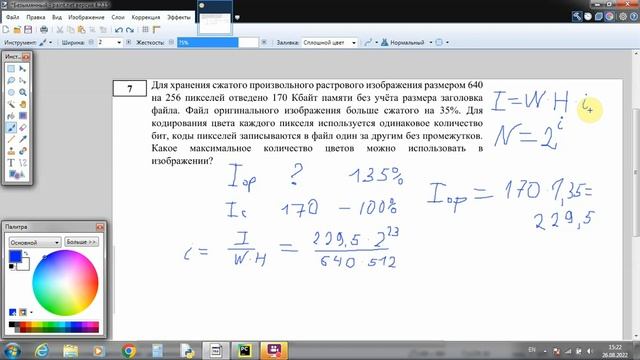Select the Eraser tool
Screen dimensions: 640x360
tap(23, 128)
